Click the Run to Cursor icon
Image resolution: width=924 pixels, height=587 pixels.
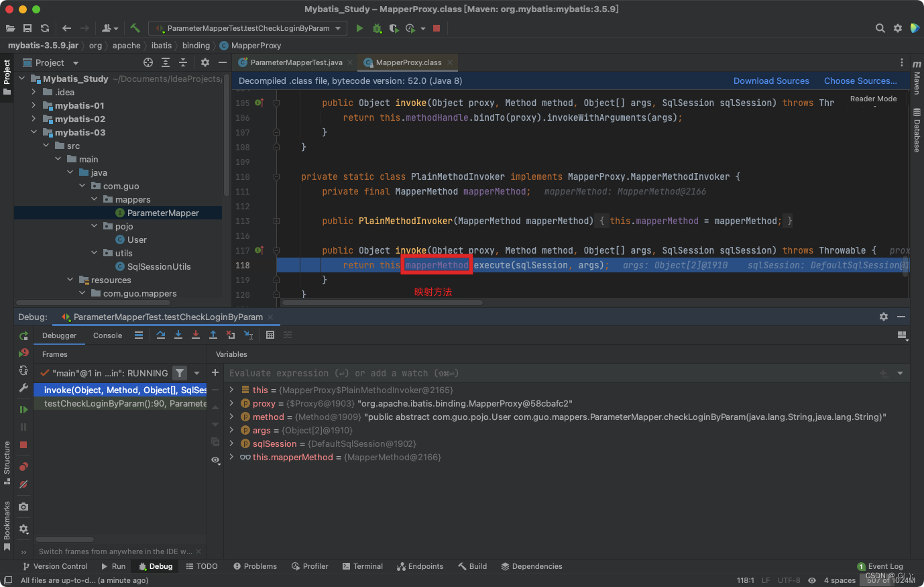(248, 335)
